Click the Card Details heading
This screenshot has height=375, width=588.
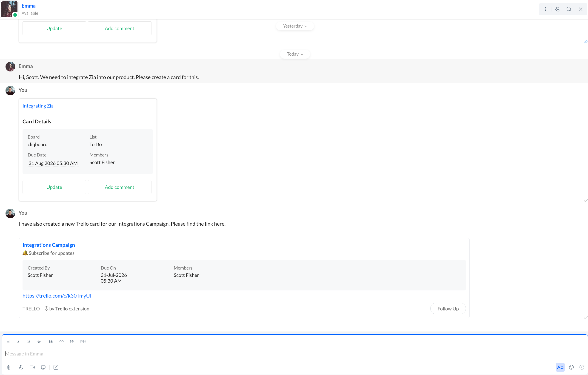tap(37, 122)
